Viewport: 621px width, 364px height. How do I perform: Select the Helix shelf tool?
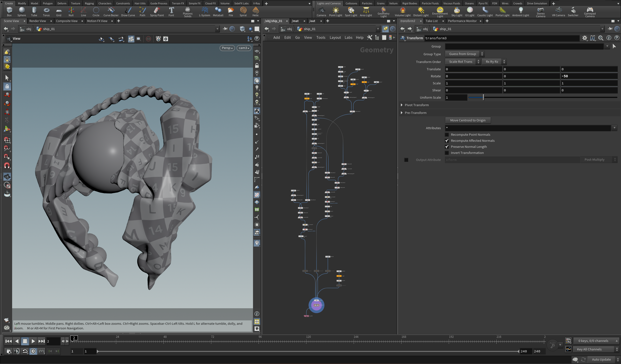pyautogui.click(x=255, y=12)
